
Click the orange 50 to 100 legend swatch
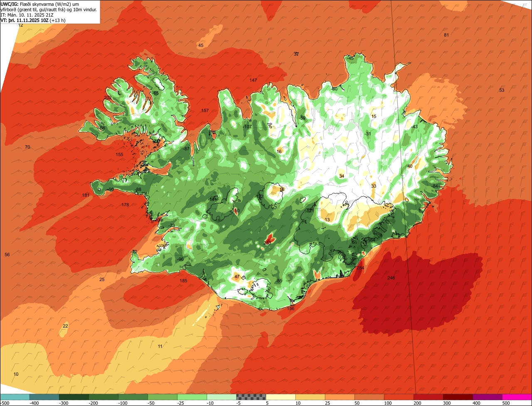[369, 397]
